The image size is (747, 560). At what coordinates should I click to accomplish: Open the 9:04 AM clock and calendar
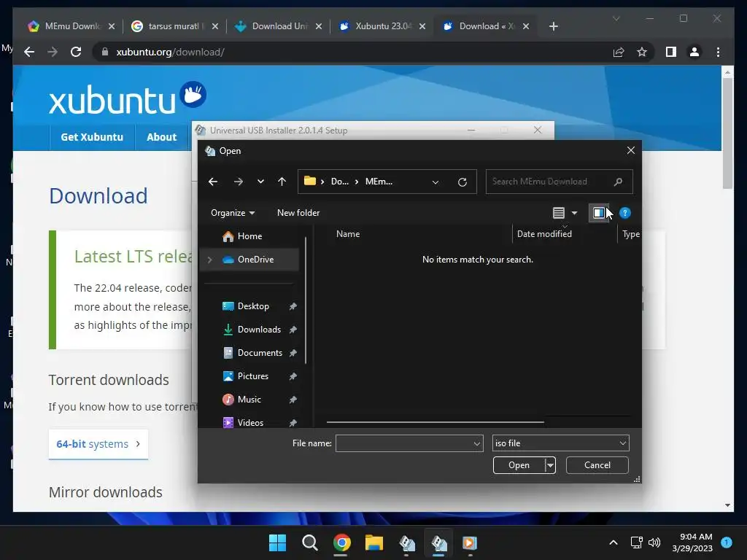coord(692,542)
